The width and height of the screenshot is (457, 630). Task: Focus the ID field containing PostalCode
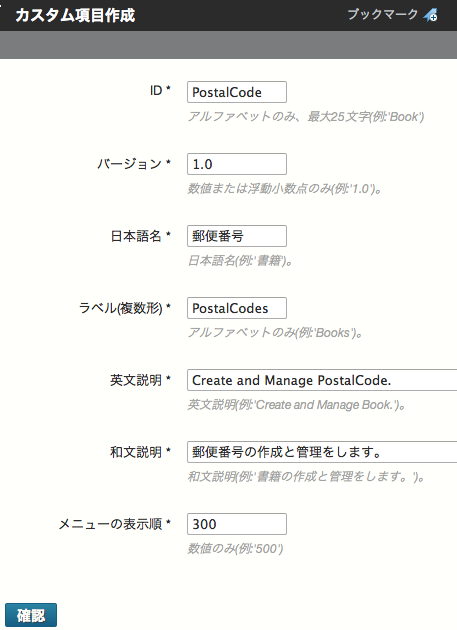coord(237,92)
